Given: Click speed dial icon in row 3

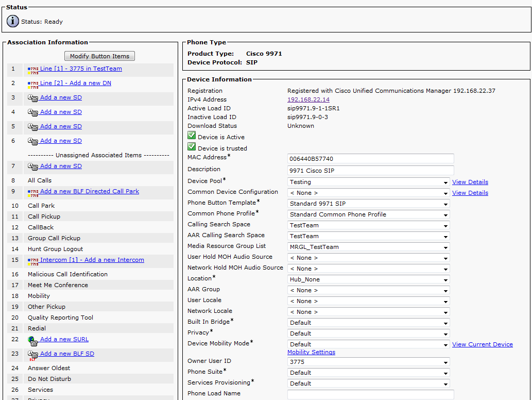Looking at the screenshot, I should point(33,98).
